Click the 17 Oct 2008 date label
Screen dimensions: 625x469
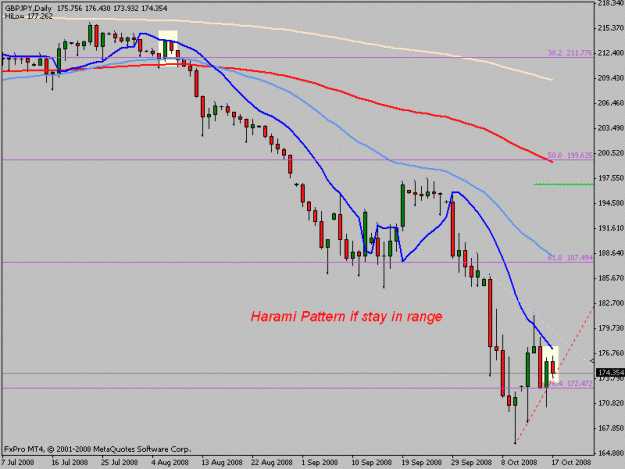pos(572,463)
